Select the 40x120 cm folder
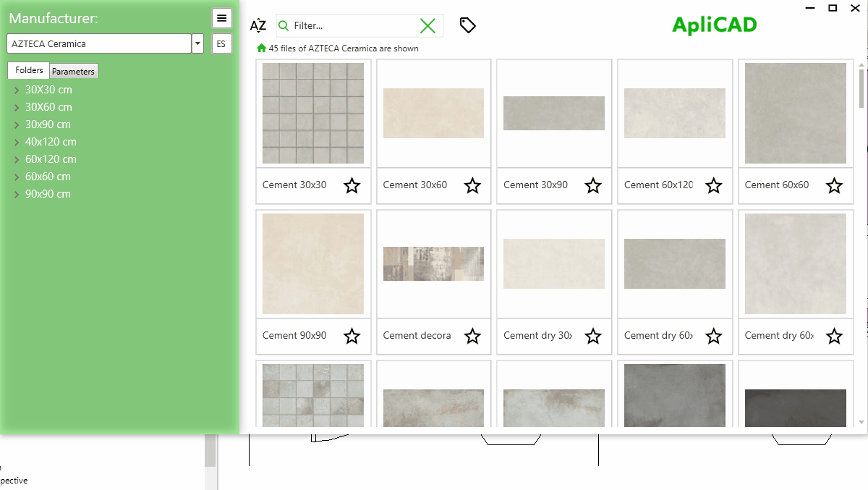Screen dimensions: 868x490 click(x=51, y=142)
